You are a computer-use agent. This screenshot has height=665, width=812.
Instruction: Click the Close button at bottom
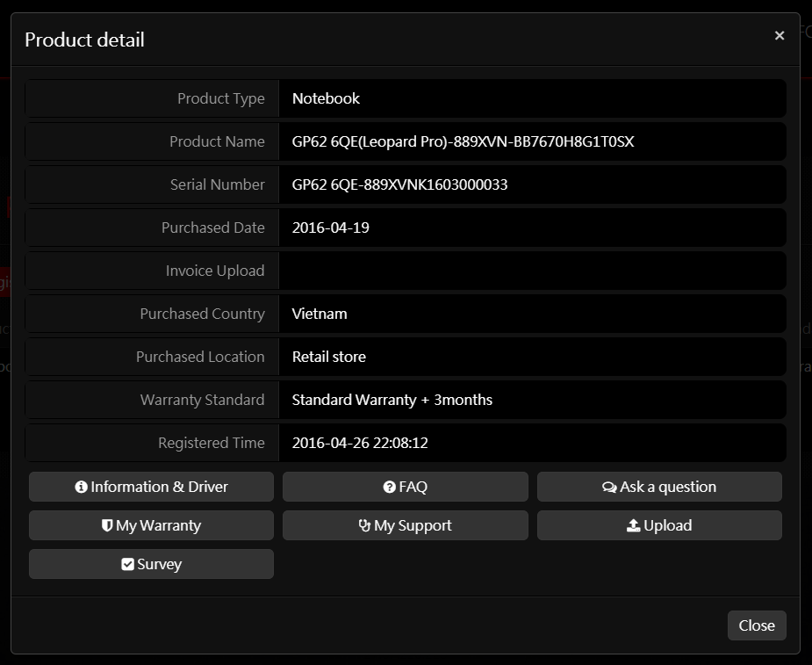[x=757, y=625]
